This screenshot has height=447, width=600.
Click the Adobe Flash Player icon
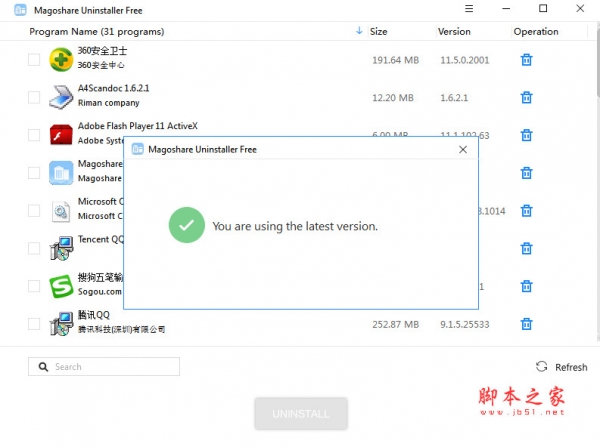[61, 135]
